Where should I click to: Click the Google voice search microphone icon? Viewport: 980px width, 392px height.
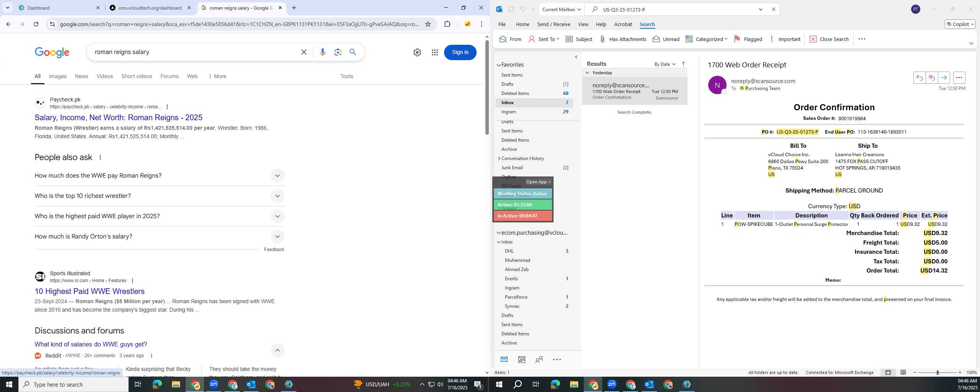[323, 52]
